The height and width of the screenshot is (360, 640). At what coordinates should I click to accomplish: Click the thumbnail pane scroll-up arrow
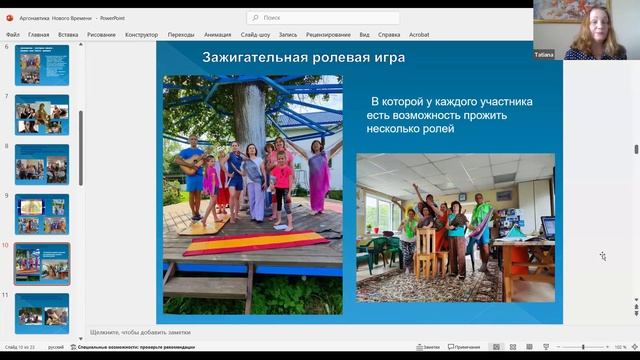click(x=80, y=44)
